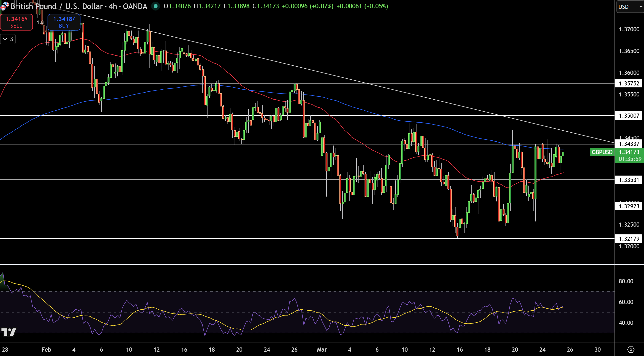Screen dimensions: 644x356
Task: Click the Mar label on time axis
Action: 322,349
